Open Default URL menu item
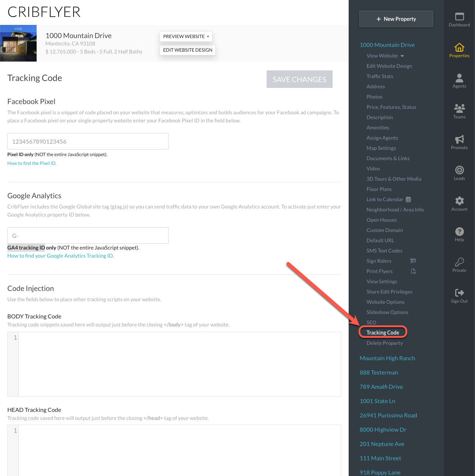 [x=380, y=240]
